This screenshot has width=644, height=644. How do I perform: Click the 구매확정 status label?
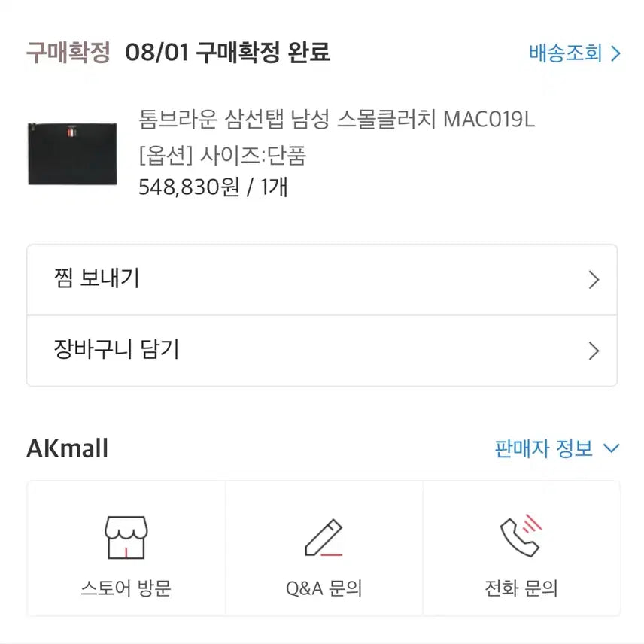pos(68,53)
